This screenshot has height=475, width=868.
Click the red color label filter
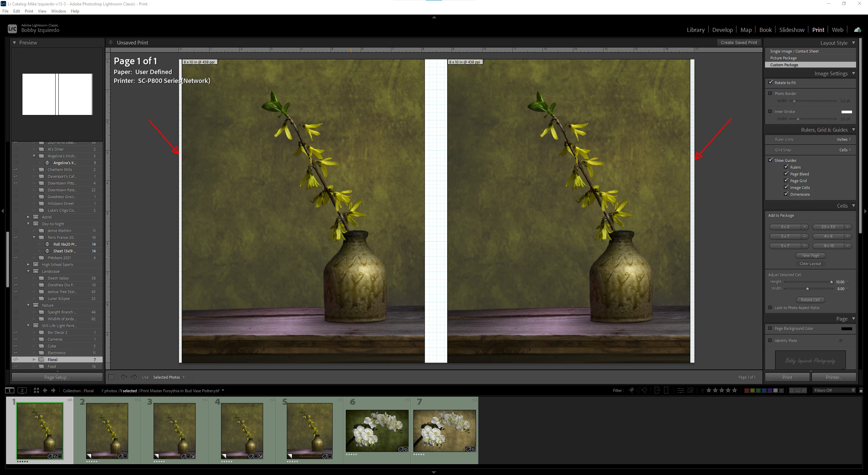coord(746,391)
